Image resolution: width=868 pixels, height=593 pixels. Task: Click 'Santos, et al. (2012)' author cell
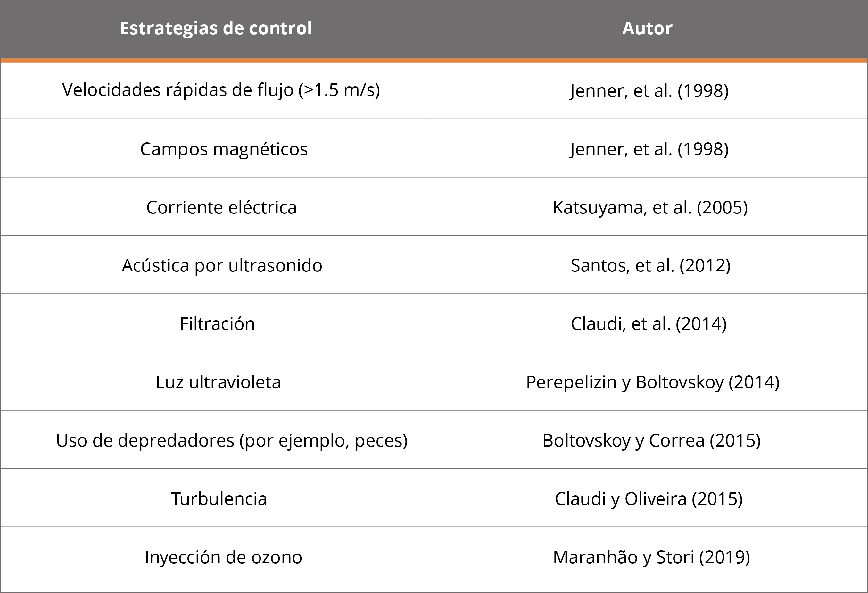coord(650,266)
